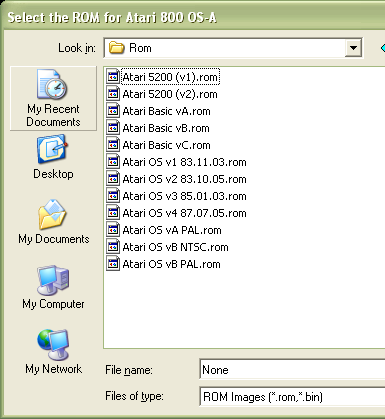Open My Network places shortcut
The width and height of the screenshot is (385, 419).
(53, 352)
